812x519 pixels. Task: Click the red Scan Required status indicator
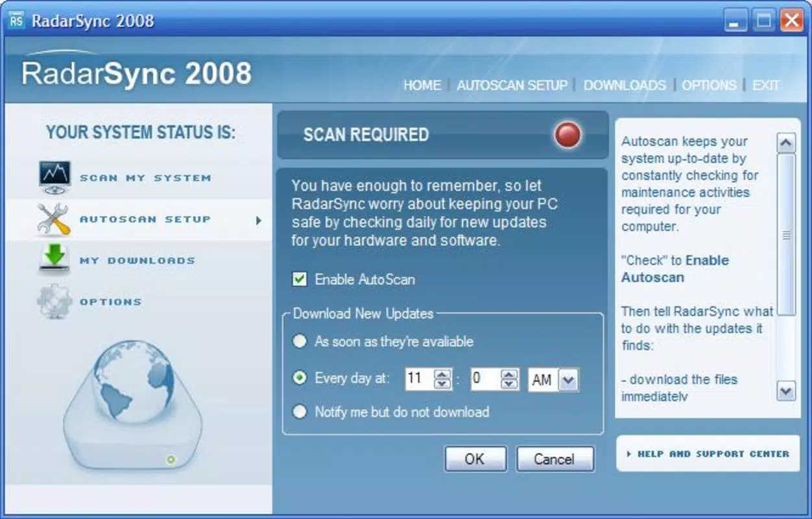(568, 135)
